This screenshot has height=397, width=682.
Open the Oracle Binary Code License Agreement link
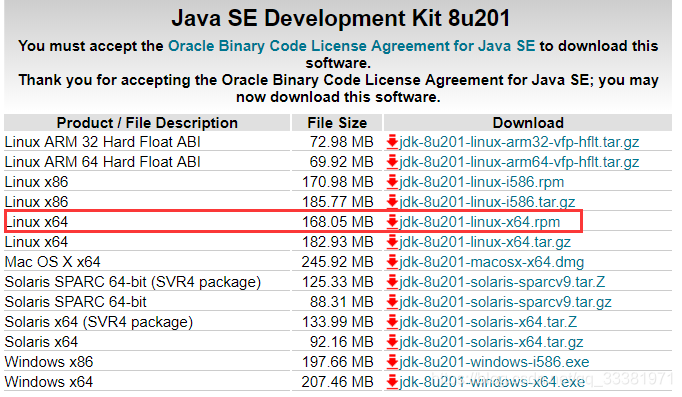click(x=351, y=46)
